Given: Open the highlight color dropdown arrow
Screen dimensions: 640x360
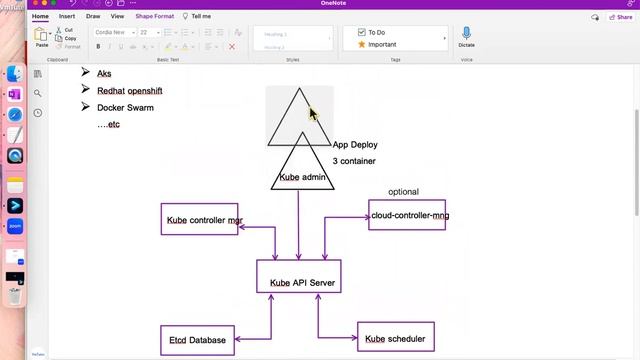Looking at the screenshot, I should tap(176, 47).
